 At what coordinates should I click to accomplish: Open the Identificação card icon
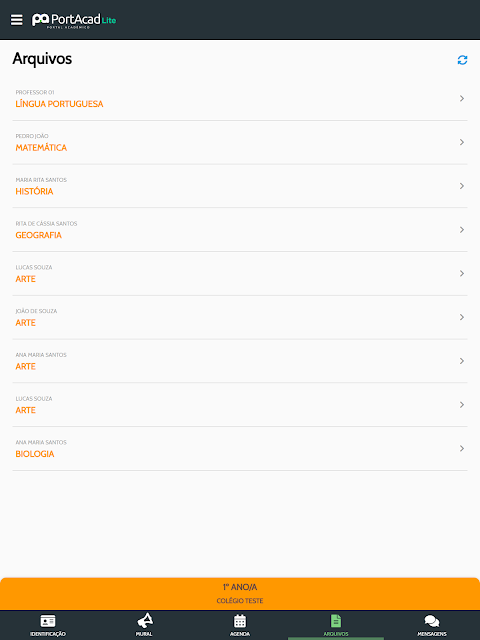point(48,621)
